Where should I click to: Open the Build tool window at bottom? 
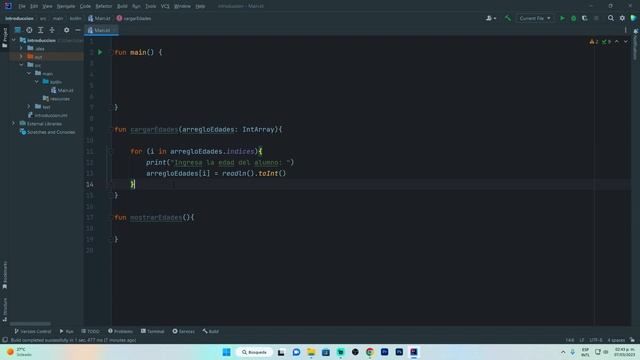211,331
